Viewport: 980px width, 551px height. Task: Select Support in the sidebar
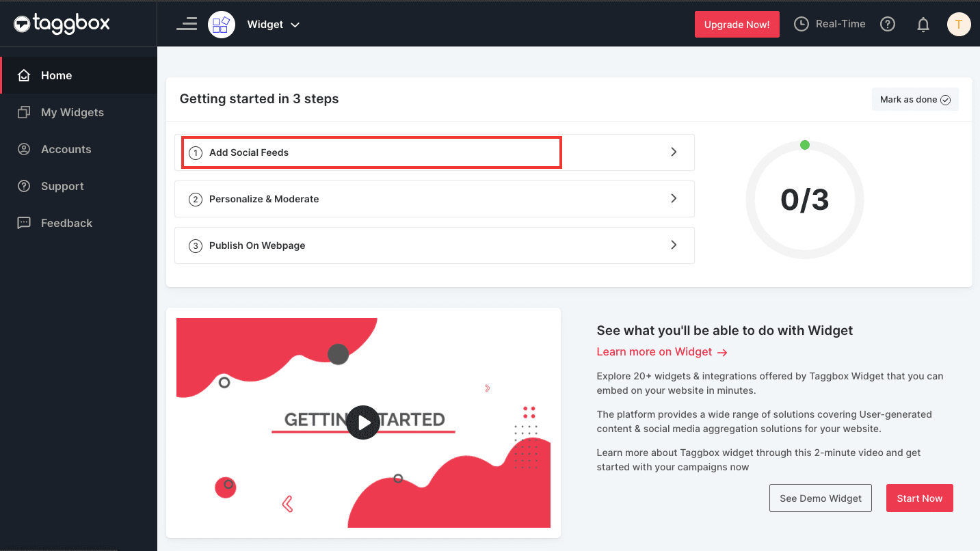coord(62,186)
